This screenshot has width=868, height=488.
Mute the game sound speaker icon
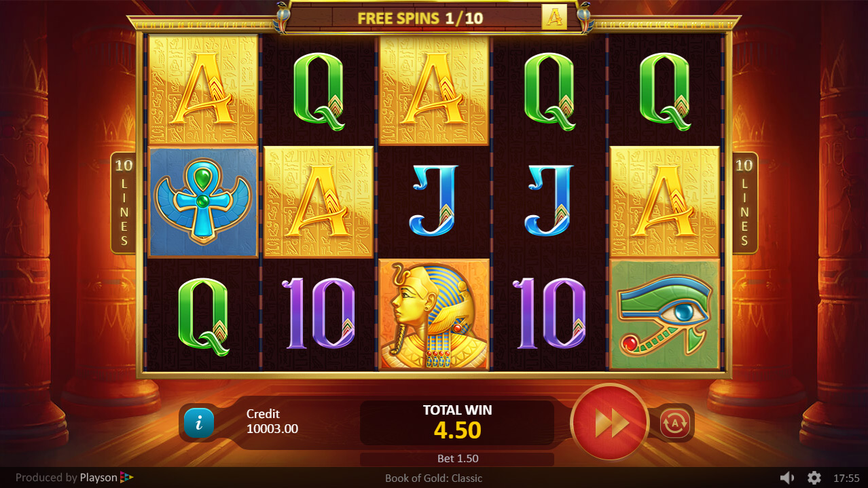point(787,478)
